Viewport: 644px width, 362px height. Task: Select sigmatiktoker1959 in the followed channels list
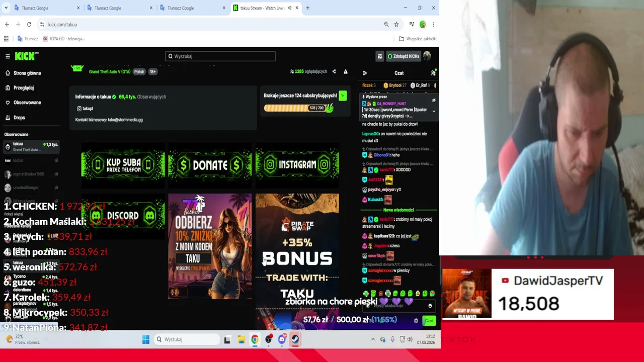click(30, 174)
